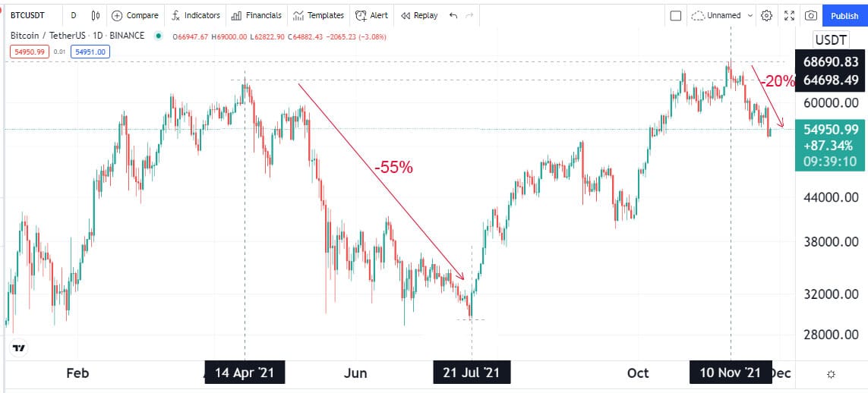Screen dimensions: 868x393
Task: Open the D timeframe interval dropdown
Action: pos(74,15)
